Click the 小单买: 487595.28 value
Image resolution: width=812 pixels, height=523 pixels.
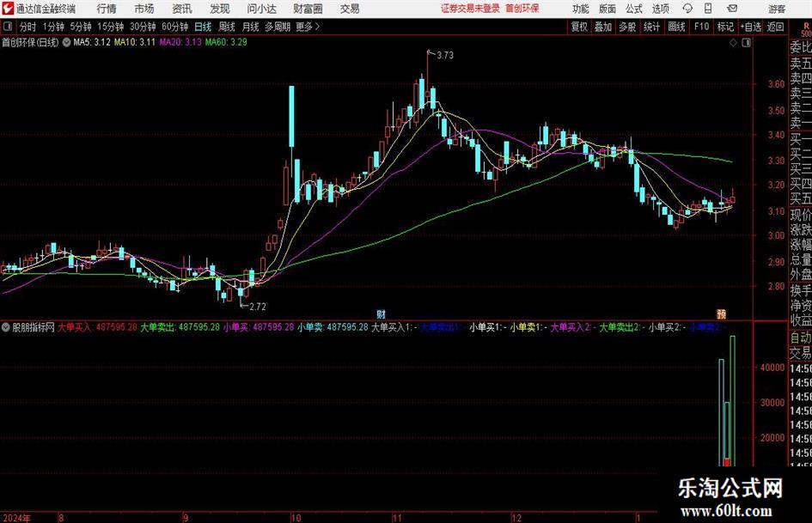click(259, 327)
